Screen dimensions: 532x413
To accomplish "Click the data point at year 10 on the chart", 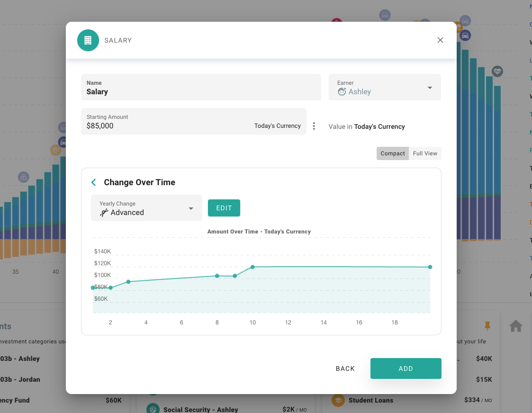I will pos(252,267).
